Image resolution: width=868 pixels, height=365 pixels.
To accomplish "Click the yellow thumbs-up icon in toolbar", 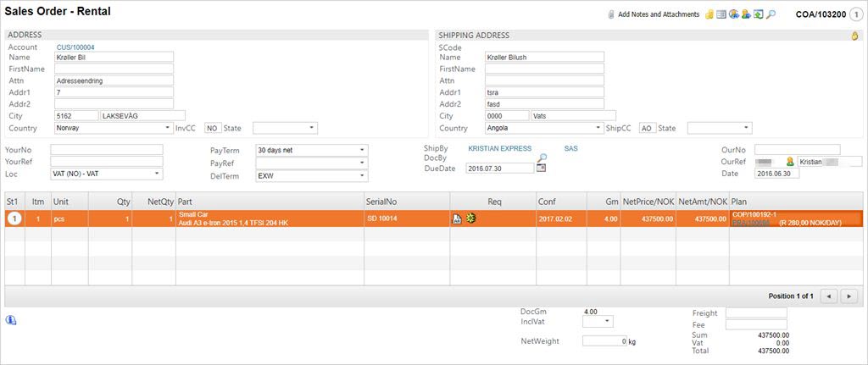I will (709, 14).
